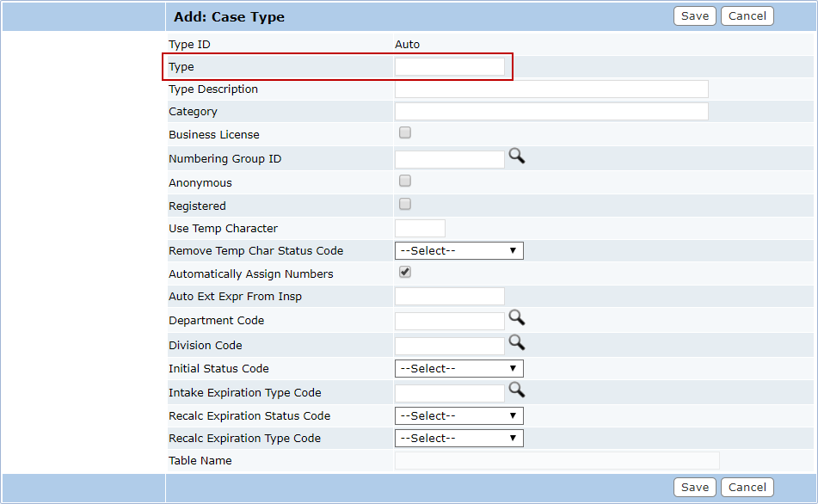Viewport: 818px width, 504px height.
Task: Open Remove Temp Char Status Code dropdown
Action: tap(458, 251)
